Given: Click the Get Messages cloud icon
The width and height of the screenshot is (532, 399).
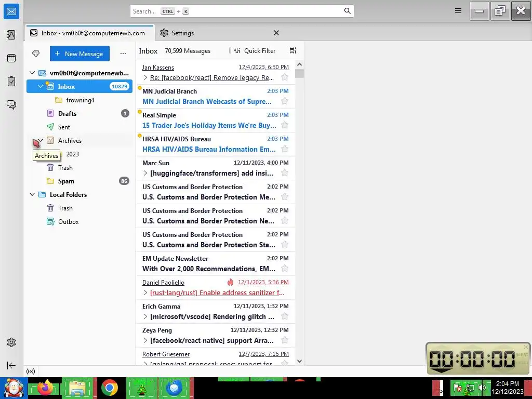Looking at the screenshot, I should [36, 54].
